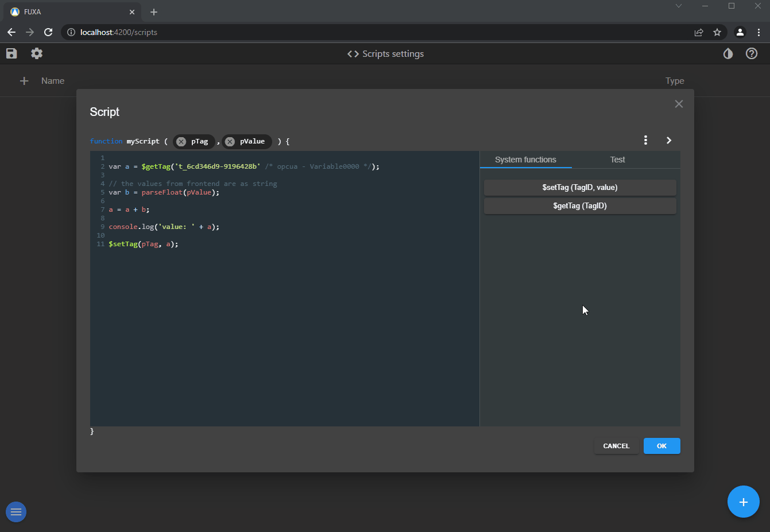Open the settings gear icon

click(37, 53)
